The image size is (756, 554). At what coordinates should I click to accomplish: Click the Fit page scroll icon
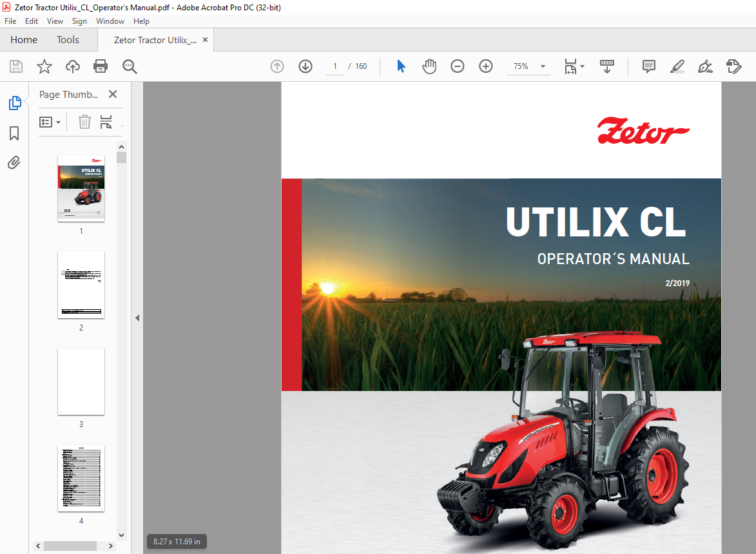click(571, 66)
